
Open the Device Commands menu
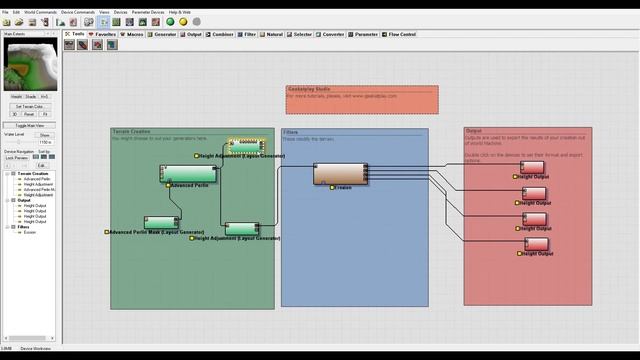[78, 12]
